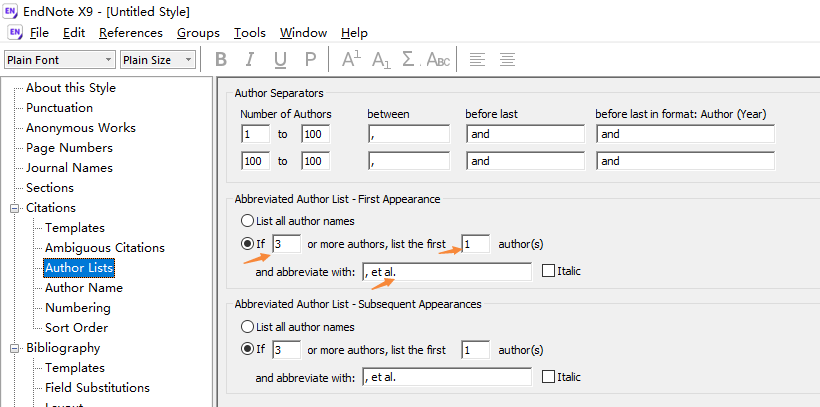The height and width of the screenshot is (407, 820).
Task: Click the Citations tree label
Action: click(51, 208)
